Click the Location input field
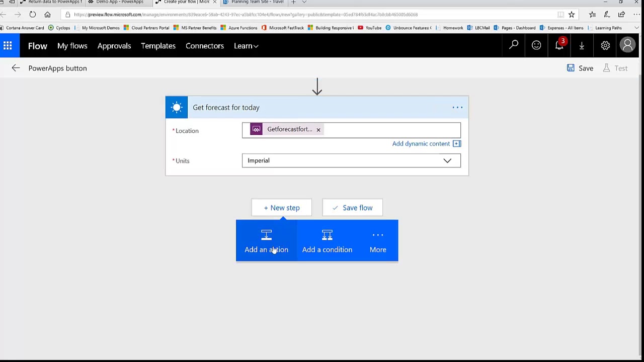Screen dimensions: 644x362 (351, 130)
